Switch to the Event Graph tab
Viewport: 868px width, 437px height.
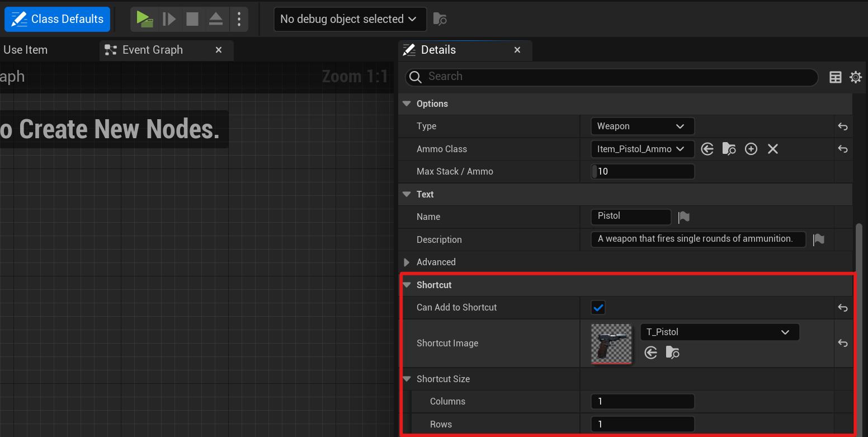[152, 50]
